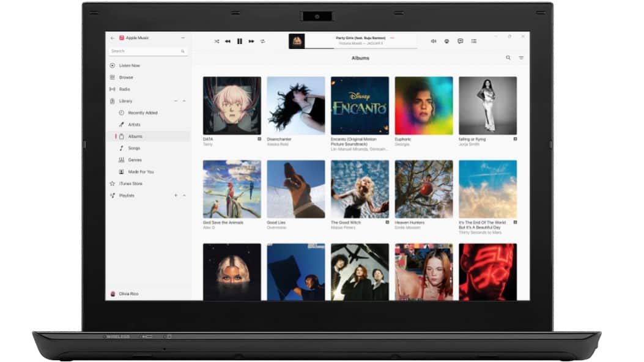Skip to the next track

tap(251, 41)
